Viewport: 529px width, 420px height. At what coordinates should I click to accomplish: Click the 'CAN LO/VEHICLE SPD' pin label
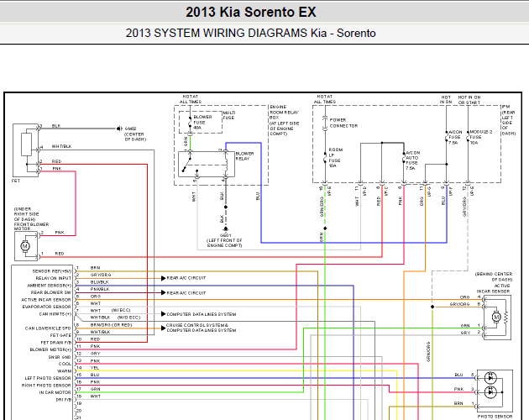(x=48, y=328)
